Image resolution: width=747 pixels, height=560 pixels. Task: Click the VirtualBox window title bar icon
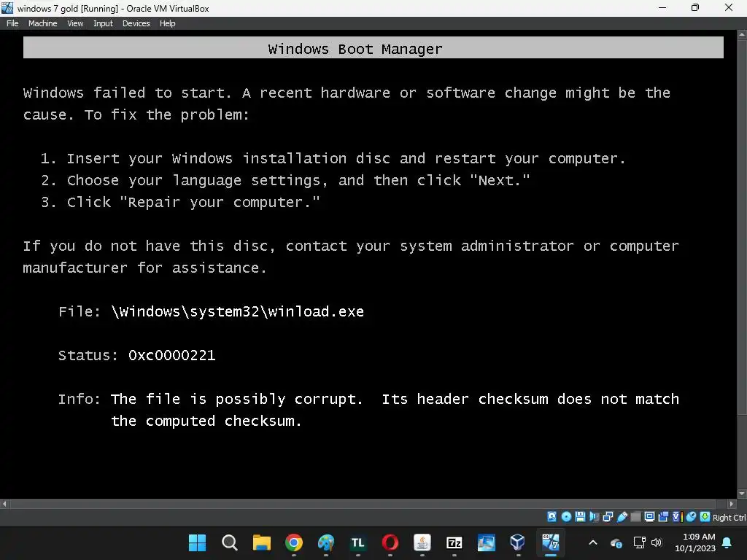7,8
